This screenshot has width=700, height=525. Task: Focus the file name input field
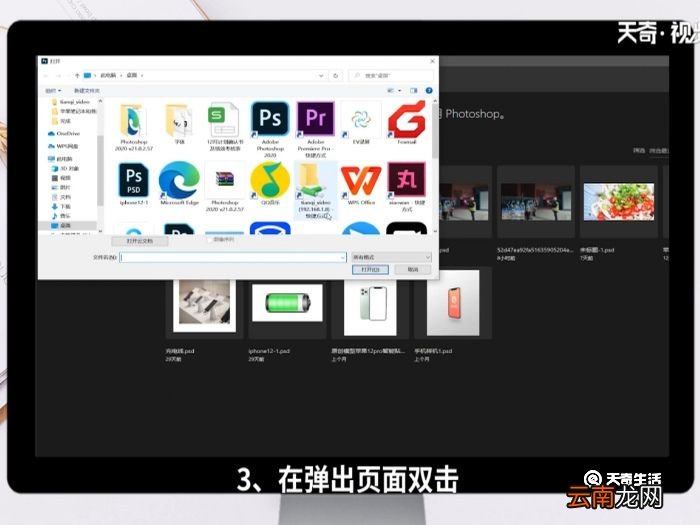233,257
